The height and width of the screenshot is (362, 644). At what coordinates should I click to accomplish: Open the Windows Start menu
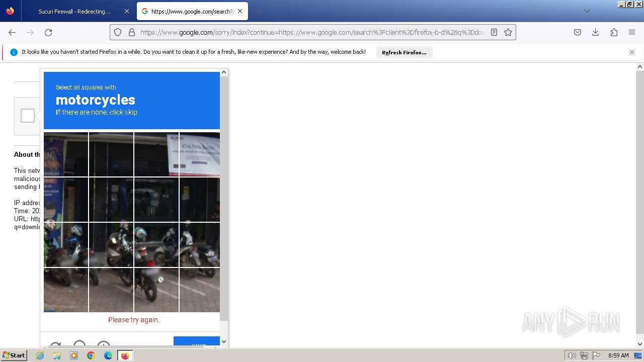point(14,355)
